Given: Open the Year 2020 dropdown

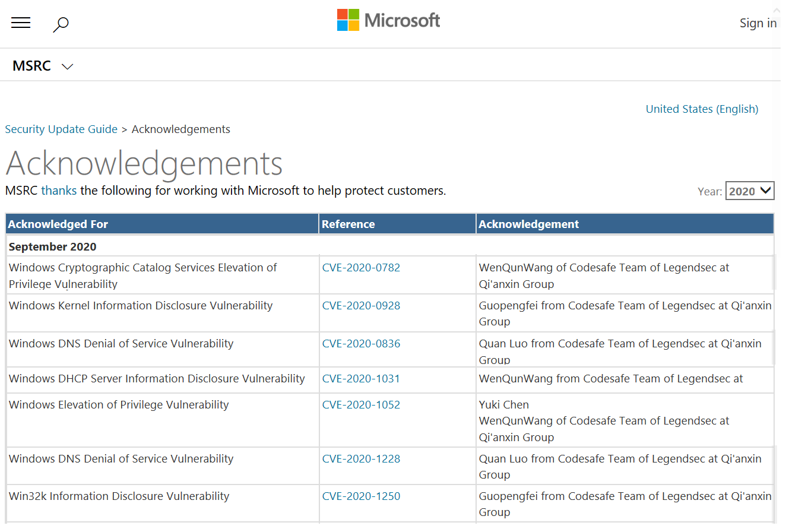Looking at the screenshot, I should (749, 191).
